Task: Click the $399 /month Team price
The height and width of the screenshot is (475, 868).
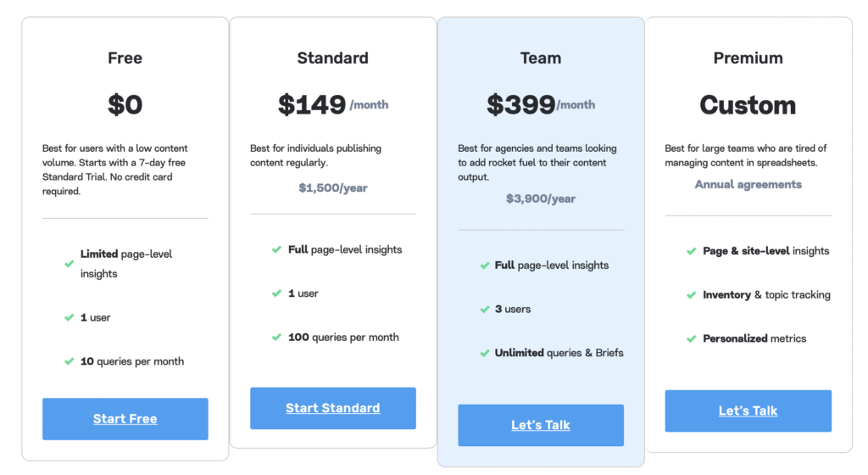Action: [x=541, y=104]
